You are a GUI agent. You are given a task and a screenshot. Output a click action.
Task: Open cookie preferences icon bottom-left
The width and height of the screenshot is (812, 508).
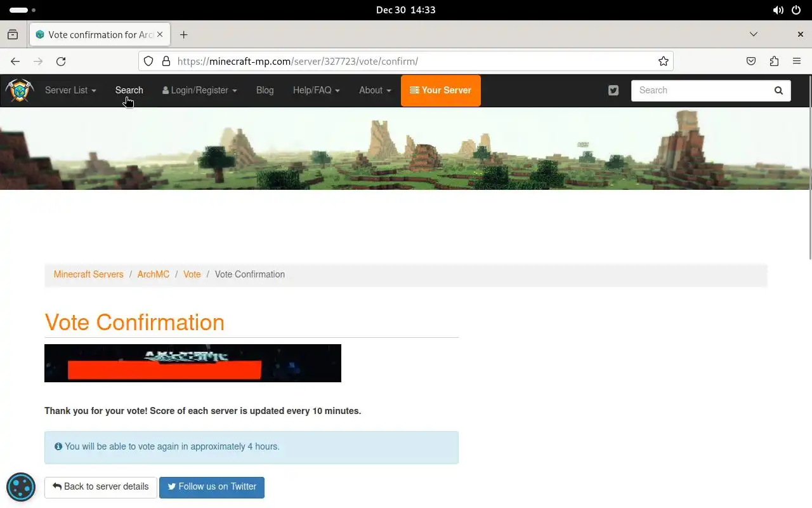point(21,488)
